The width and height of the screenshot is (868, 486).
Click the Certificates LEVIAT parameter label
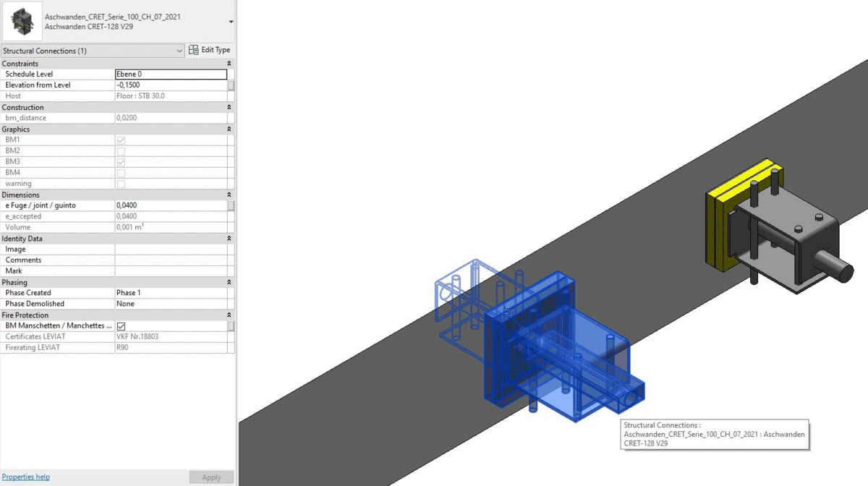coord(35,336)
